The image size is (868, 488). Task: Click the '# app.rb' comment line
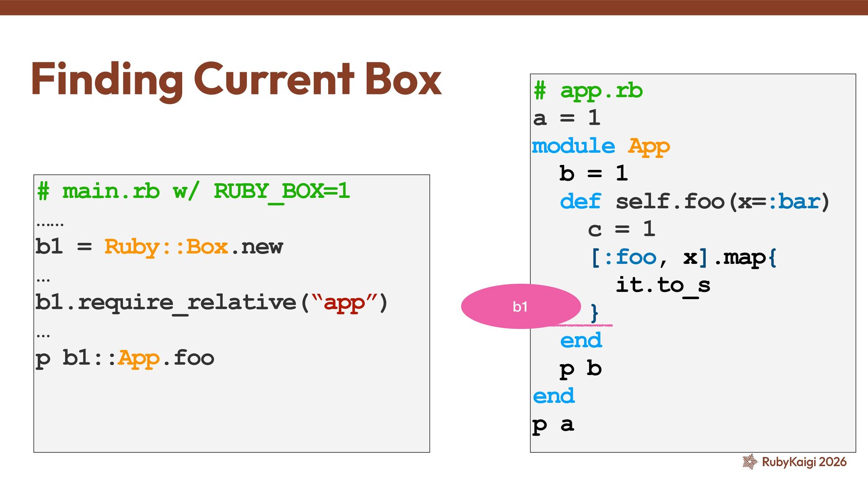point(588,91)
